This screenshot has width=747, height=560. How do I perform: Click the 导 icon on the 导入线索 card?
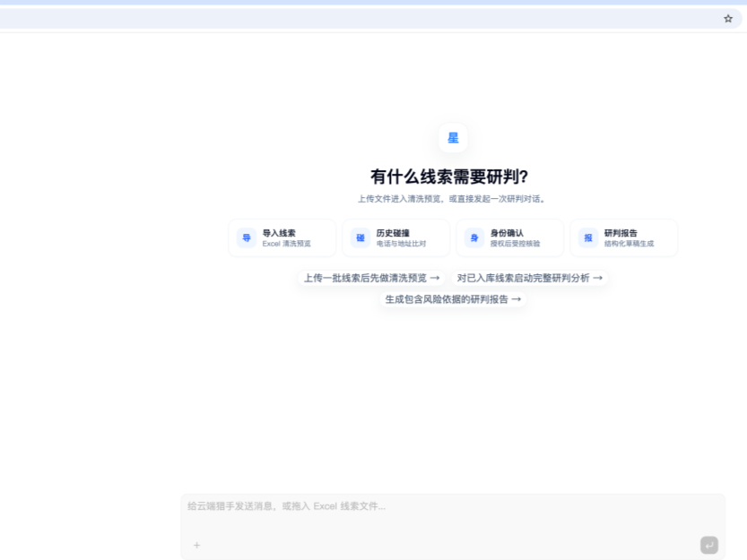pyautogui.click(x=247, y=237)
